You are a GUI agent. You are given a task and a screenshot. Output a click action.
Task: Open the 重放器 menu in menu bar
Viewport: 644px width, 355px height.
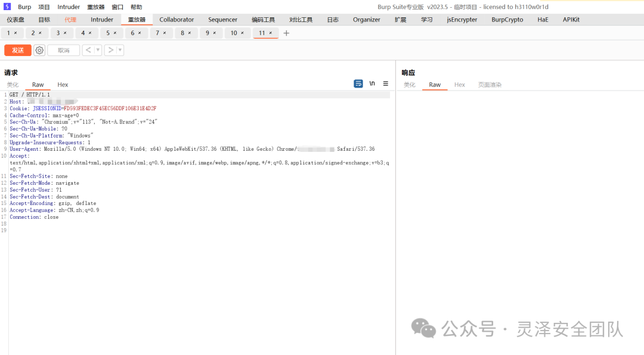[x=95, y=7]
